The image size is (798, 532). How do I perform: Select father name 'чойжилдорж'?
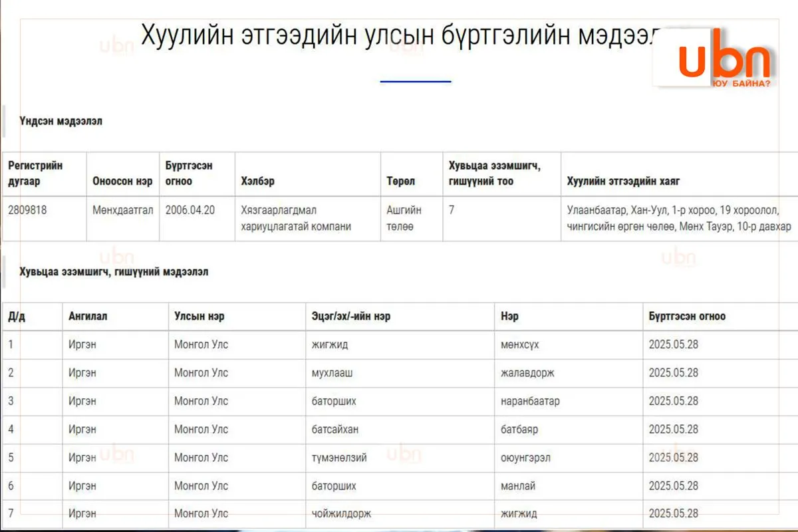point(342,514)
